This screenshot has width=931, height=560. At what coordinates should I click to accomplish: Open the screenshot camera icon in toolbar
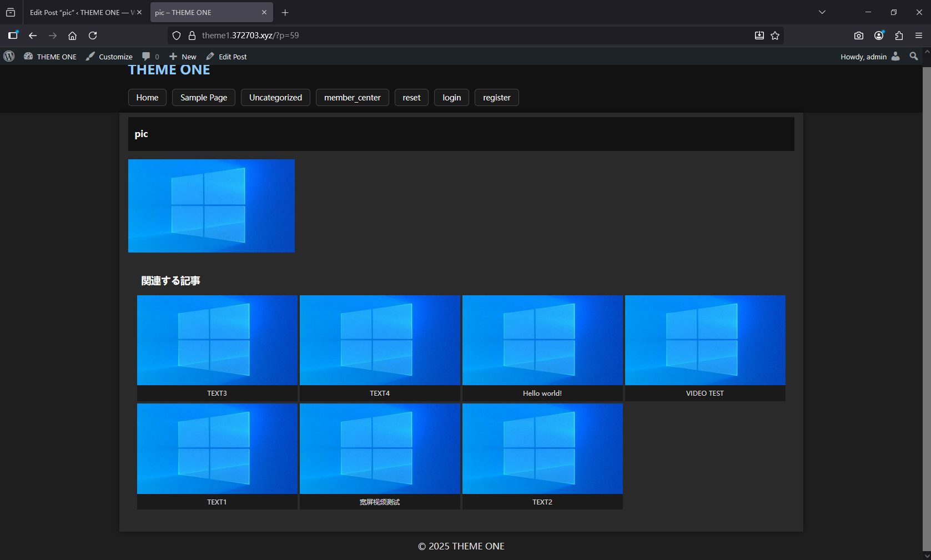[x=858, y=36]
